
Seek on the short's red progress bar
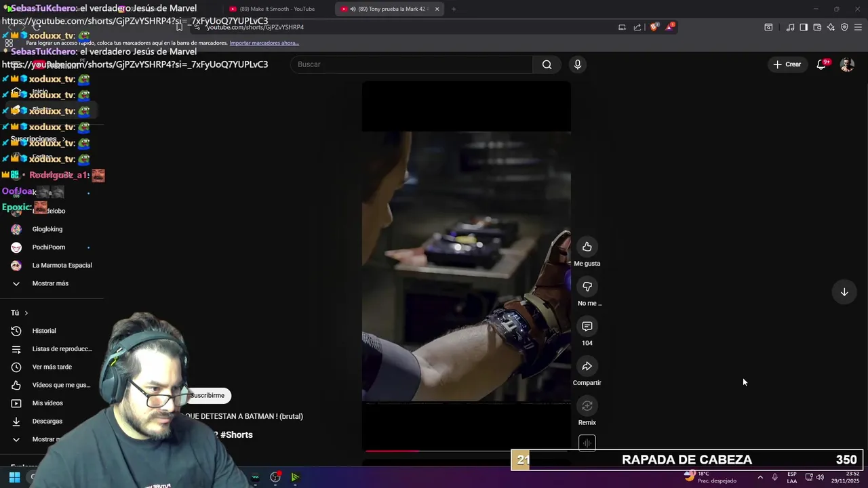[x=467, y=450]
